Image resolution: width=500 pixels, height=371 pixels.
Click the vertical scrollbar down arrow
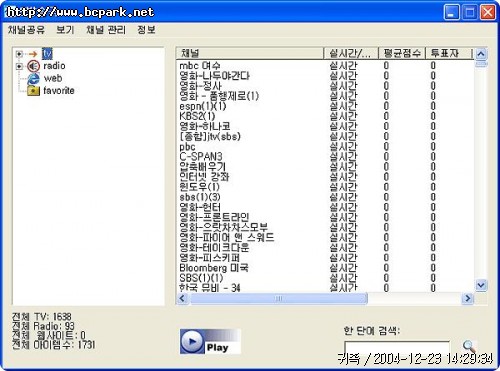coord(481,285)
